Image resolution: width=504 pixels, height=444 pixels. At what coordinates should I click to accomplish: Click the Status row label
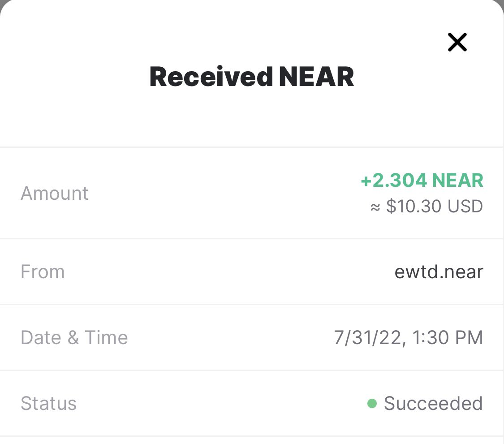pyautogui.click(x=48, y=403)
